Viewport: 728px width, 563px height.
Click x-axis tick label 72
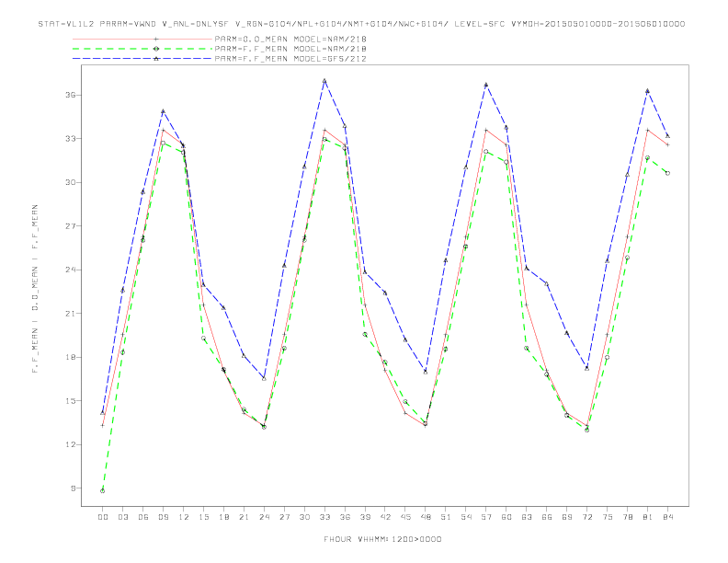tap(586, 517)
